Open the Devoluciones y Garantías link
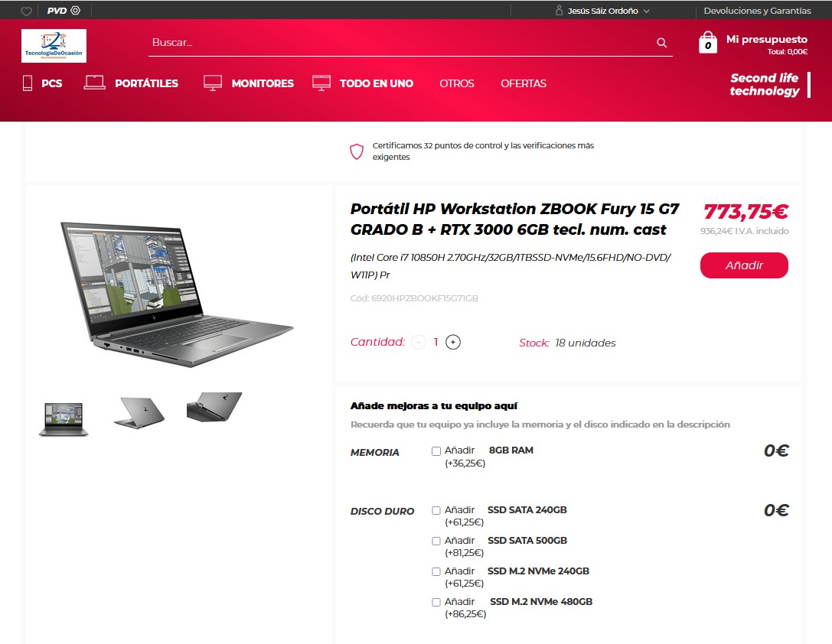This screenshot has height=644, width=832. point(757,11)
